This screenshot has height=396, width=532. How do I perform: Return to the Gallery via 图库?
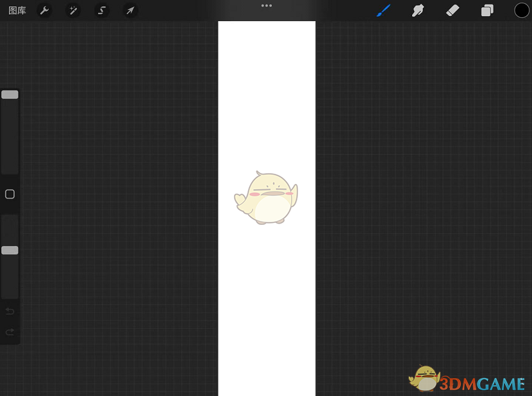17,10
